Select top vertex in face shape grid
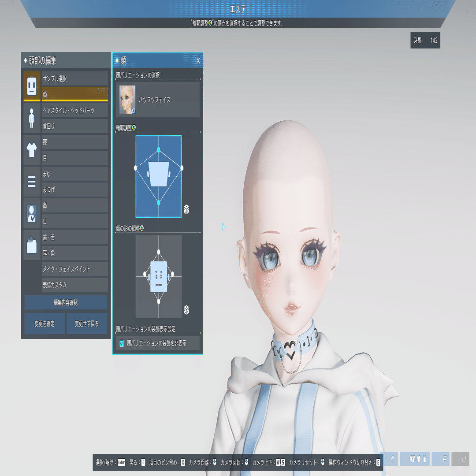 click(159, 252)
